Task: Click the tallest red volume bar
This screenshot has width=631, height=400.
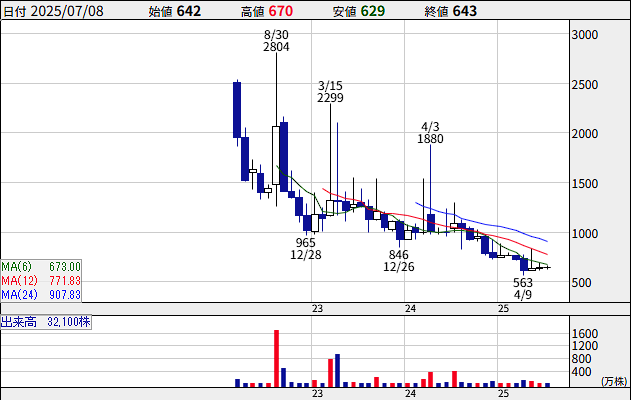Action: point(276,358)
